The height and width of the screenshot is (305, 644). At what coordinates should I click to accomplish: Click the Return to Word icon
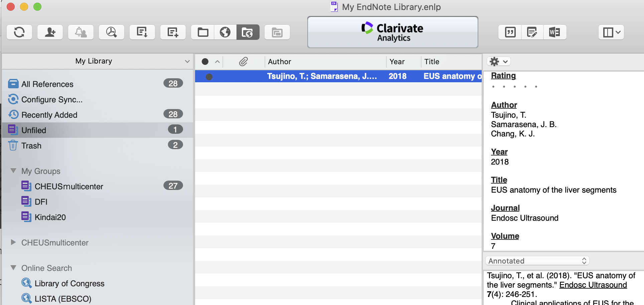tap(555, 32)
